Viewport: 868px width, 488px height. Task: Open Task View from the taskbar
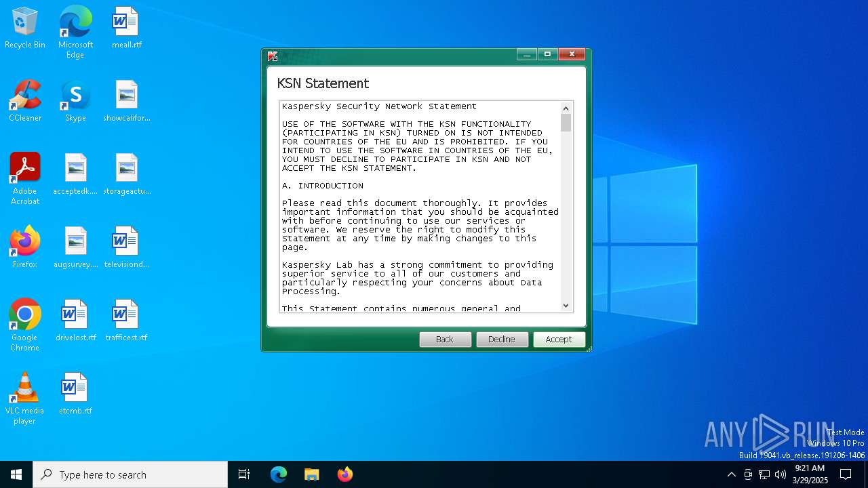[x=244, y=474]
